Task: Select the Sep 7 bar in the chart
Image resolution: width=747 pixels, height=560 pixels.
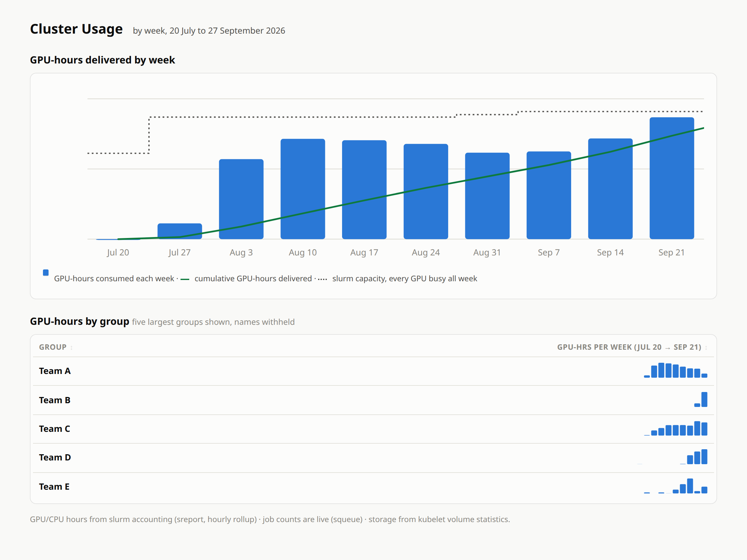Action: click(549, 195)
